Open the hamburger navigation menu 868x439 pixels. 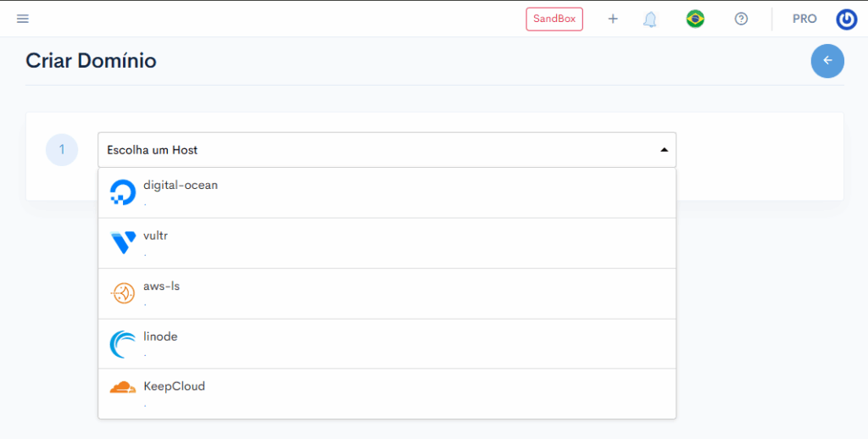point(23,19)
